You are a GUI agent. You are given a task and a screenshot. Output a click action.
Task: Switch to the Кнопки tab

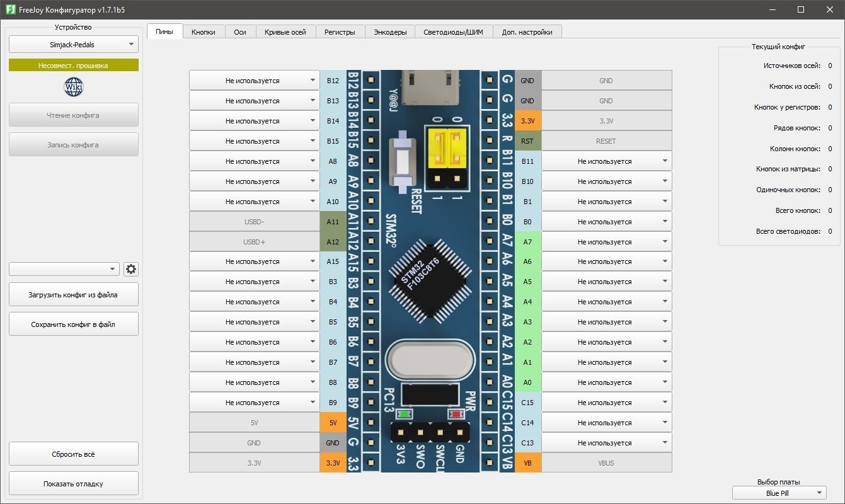click(x=204, y=32)
